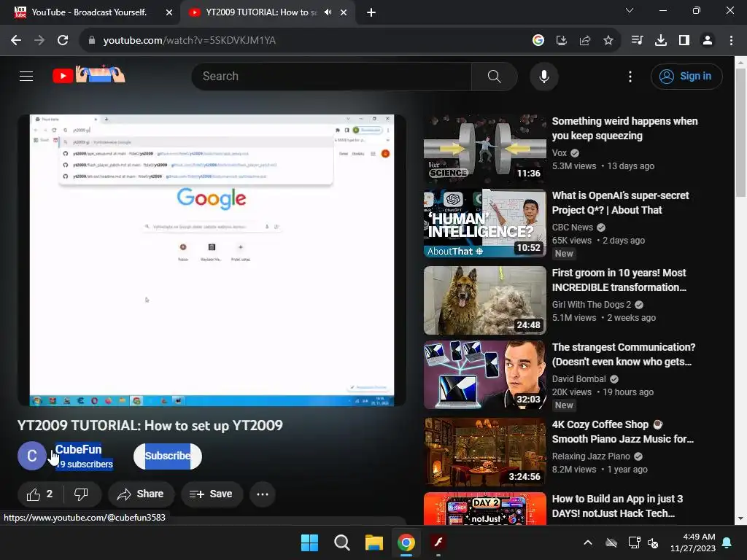
Task: View site information lock icon
Action: 92,41
